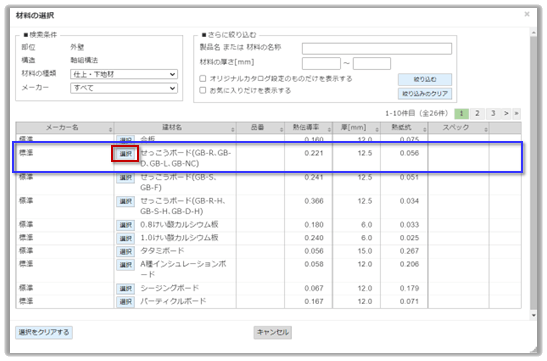This screenshot has height=361, width=547.
Task: Sort by 厚[mm] column arrows
Action: point(377,129)
